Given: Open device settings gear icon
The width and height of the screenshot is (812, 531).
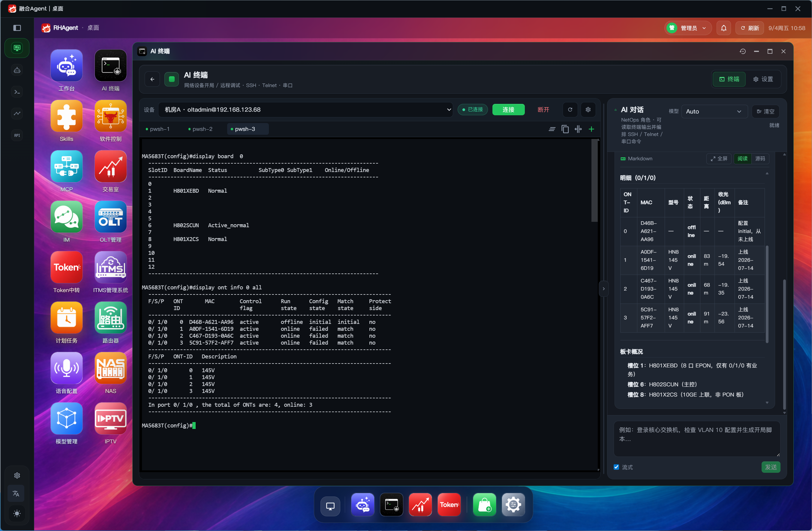Looking at the screenshot, I should [588, 110].
